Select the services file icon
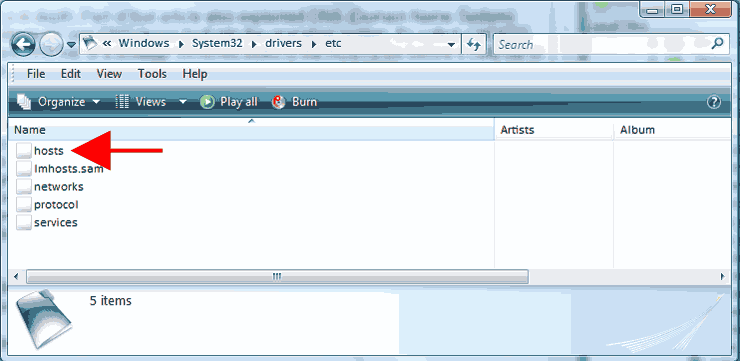 24,222
